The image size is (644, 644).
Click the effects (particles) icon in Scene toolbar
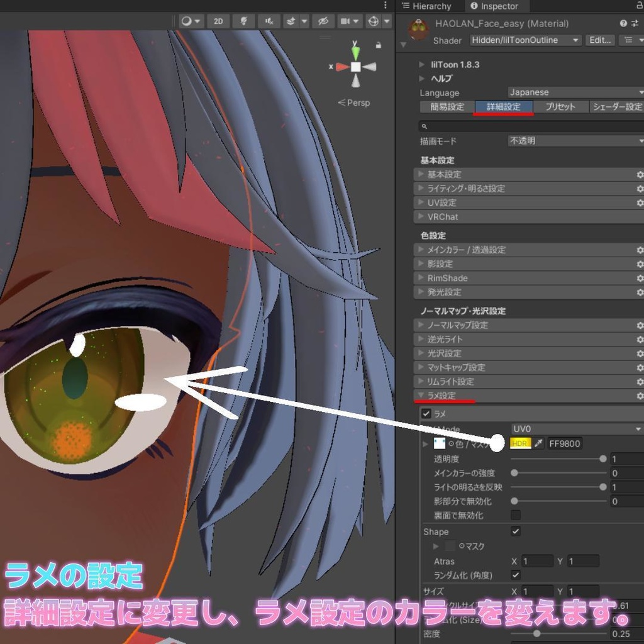(291, 21)
